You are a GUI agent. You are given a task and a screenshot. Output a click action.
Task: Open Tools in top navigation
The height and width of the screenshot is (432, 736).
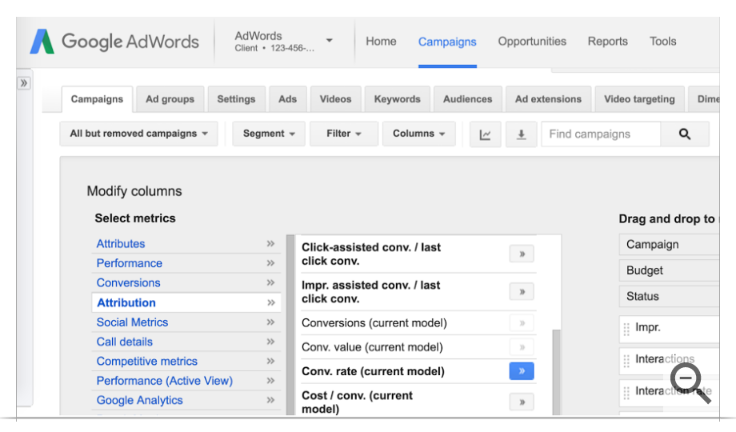pyautogui.click(x=663, y=42)
